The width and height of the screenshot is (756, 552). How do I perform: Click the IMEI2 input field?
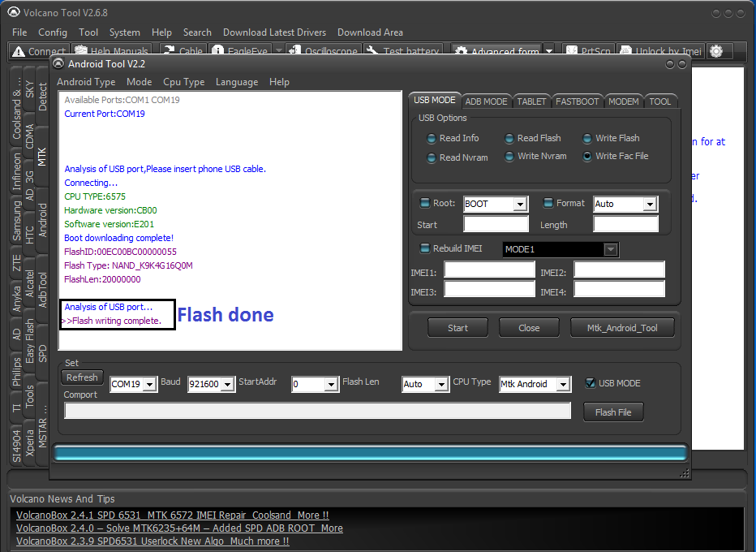(x=619, y=270)
